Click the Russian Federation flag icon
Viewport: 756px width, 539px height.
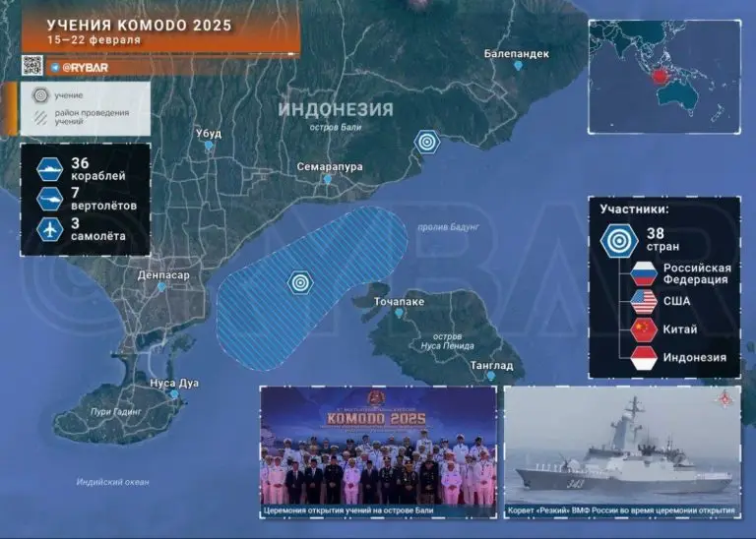point(643,273)
